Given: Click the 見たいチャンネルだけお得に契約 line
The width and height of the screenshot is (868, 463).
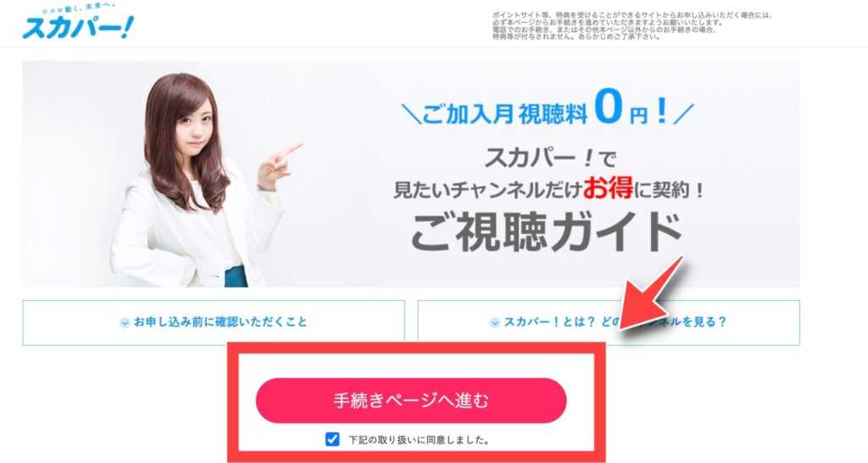Looking at the screenshot, I should click(x=548, y=190).
